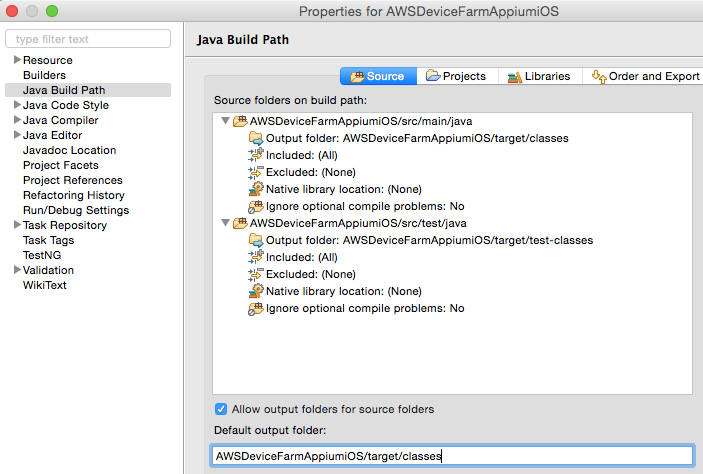Select Ignore optional compile problems under src/main/java
703x474 pixels.
tap(365, 206)
